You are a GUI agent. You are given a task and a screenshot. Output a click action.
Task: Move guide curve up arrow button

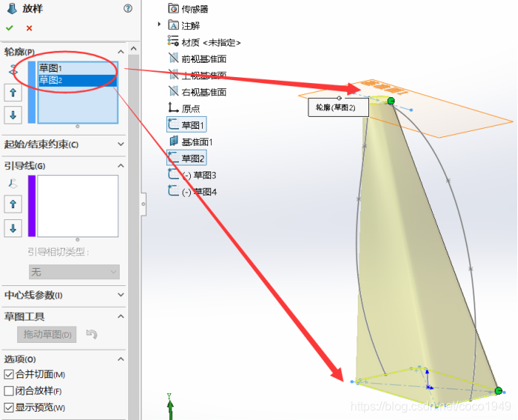point(13,204)
